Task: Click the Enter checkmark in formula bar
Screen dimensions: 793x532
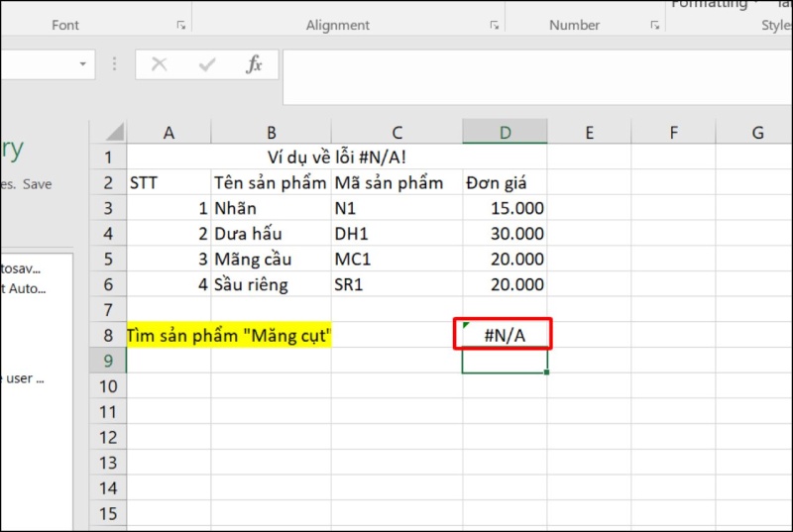Action: click(207, 64)
